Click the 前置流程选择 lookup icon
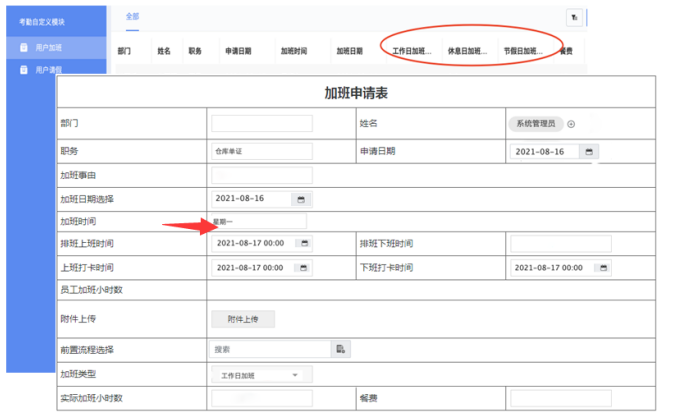678x418 pixels. coord(341,349)
